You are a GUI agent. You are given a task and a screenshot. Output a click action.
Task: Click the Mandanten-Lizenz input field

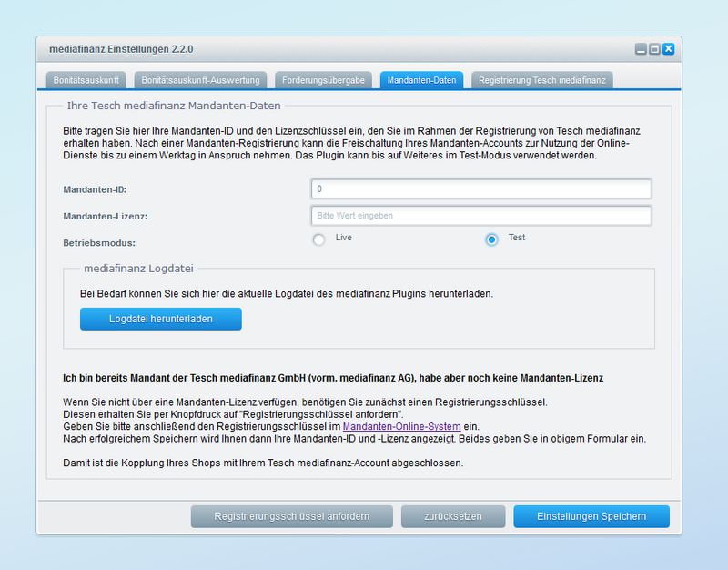coord(481,216)
